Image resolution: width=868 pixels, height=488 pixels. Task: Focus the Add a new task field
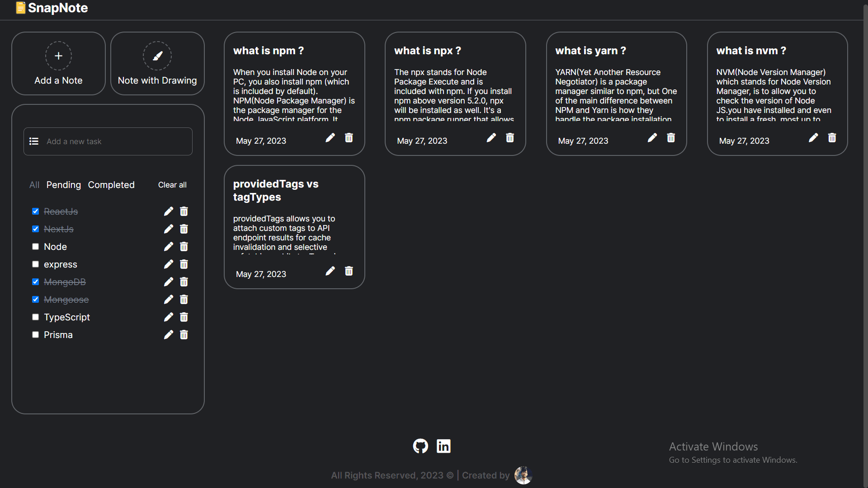[108, 141]
